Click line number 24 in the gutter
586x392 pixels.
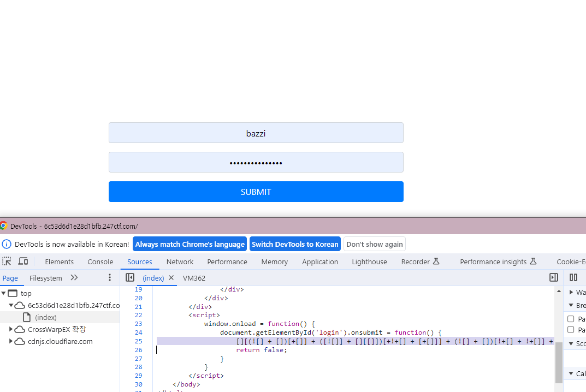138,332
